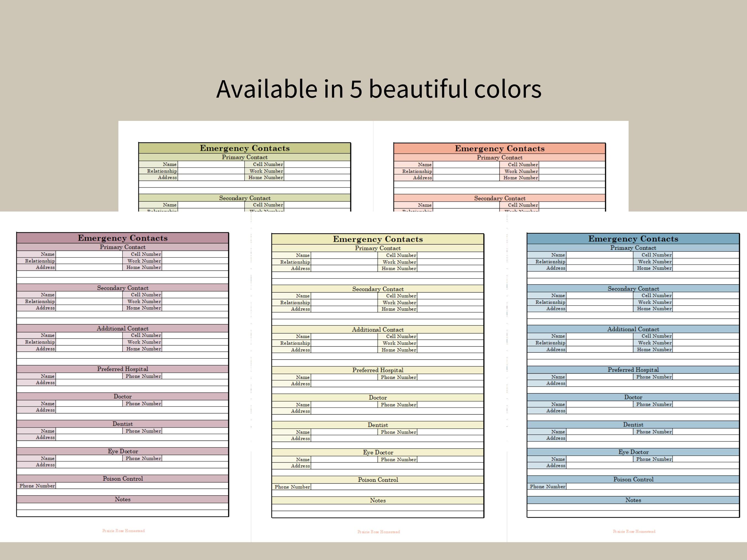Click the Notes header on yellow template

pyautogui.click(x=378, y=501)
